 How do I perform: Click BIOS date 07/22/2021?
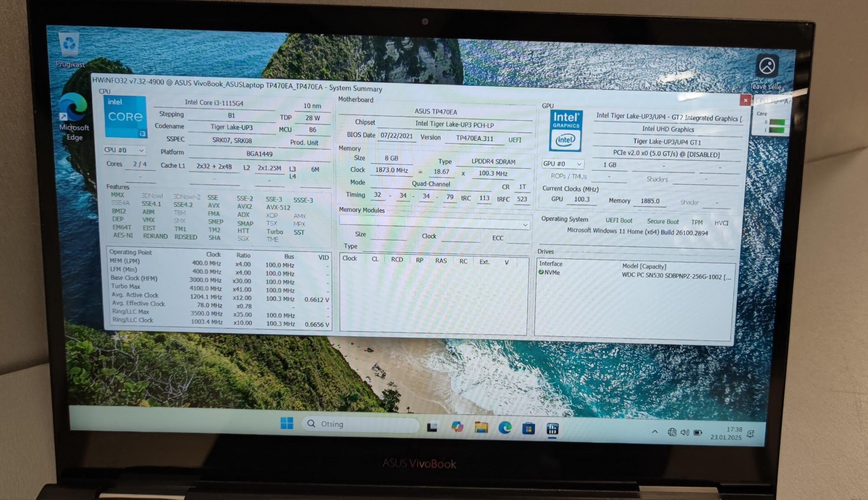(397, 136)
